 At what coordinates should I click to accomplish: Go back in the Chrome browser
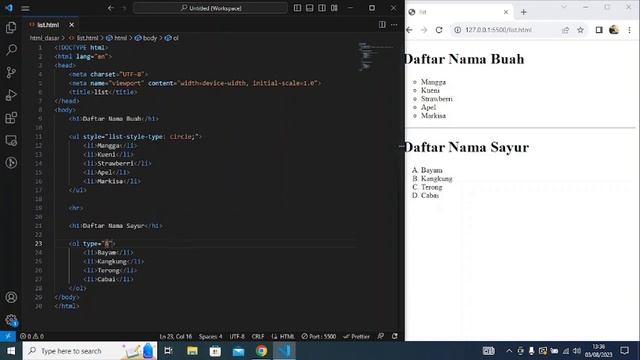pyautogui.click(x=409, y=30)
